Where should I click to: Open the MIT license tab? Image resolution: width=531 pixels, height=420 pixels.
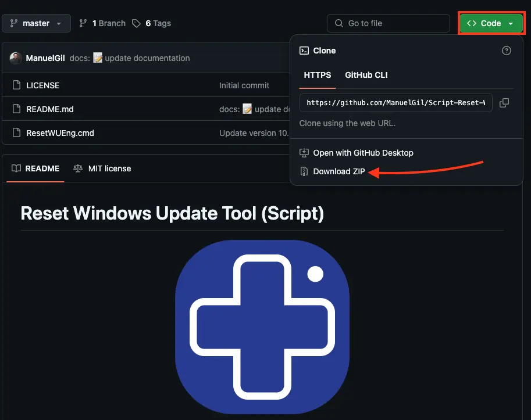pos(102,168)
